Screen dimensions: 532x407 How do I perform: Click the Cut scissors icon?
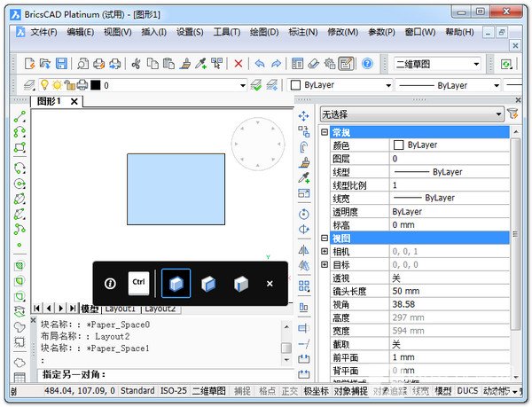pyautogui.click(x=136, y=64)
